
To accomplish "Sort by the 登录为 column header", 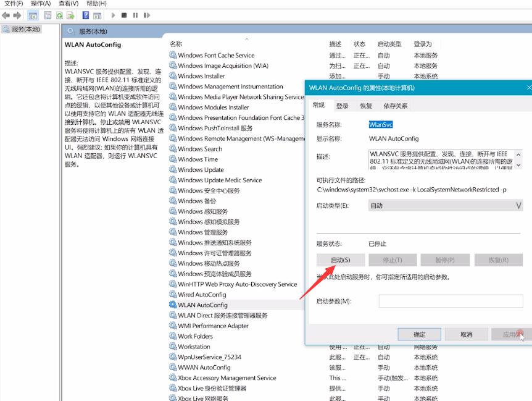I will [x=423, y=44].
